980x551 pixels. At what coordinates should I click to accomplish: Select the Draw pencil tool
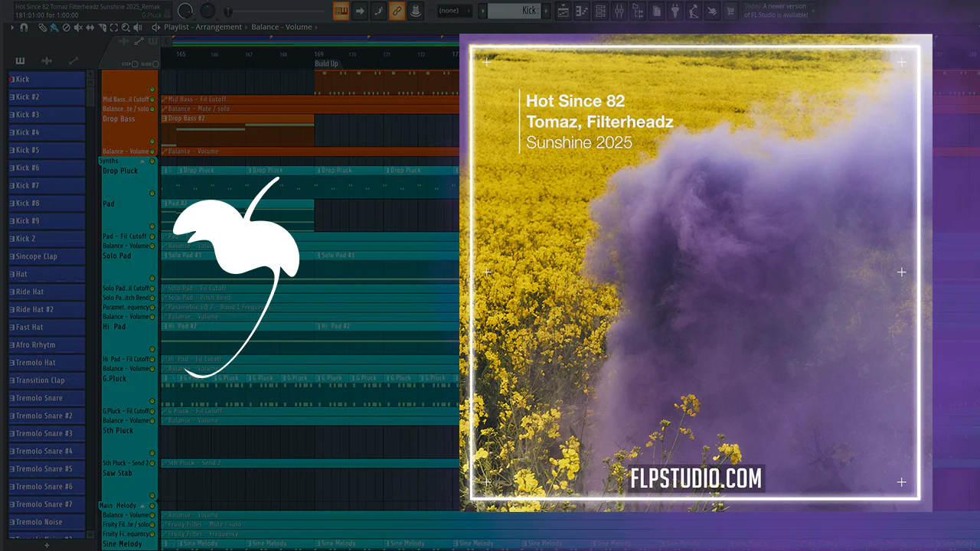pos(43,28)
